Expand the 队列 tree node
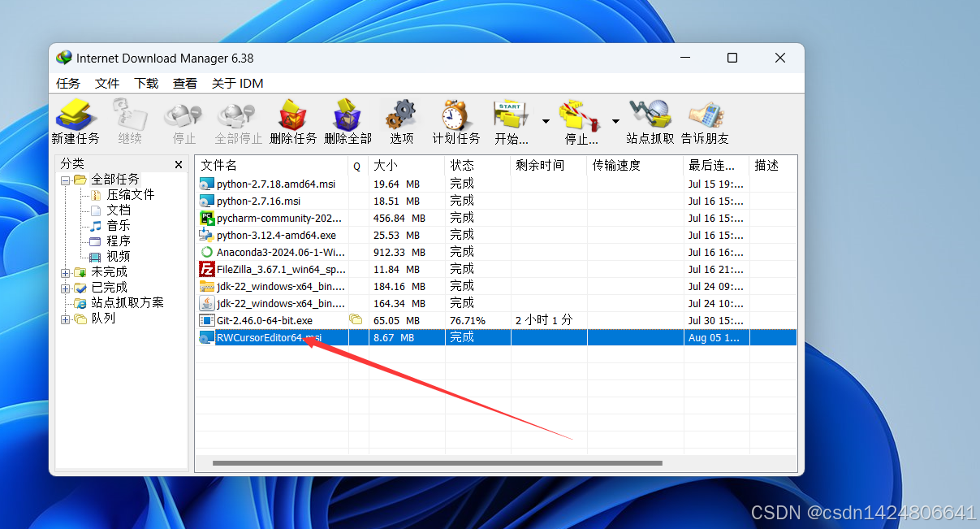Image resolution: width=980 pixels, height=529 pixels. tap(65, 319)
